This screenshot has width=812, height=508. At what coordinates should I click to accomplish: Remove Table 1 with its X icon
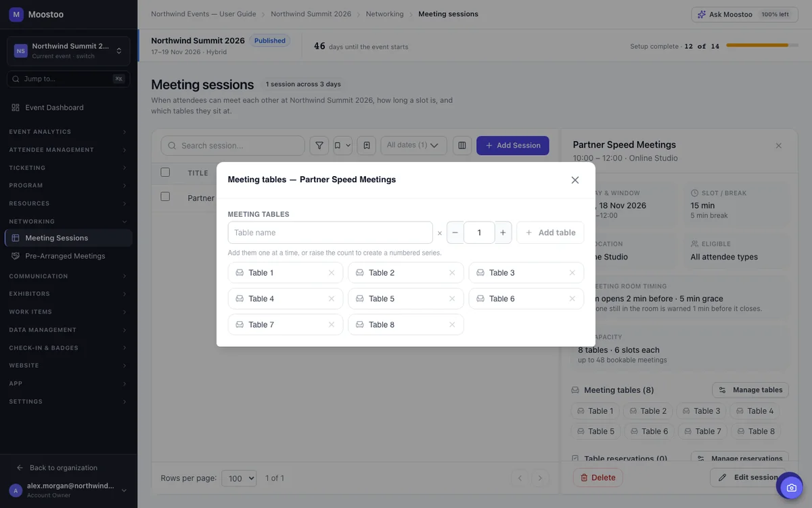[332, 273]
